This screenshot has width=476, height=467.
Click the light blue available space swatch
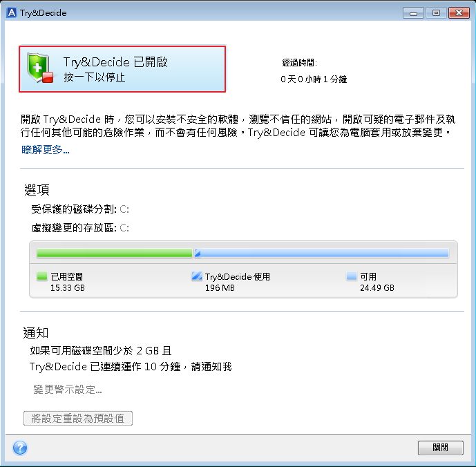click(x=352, y=276)
